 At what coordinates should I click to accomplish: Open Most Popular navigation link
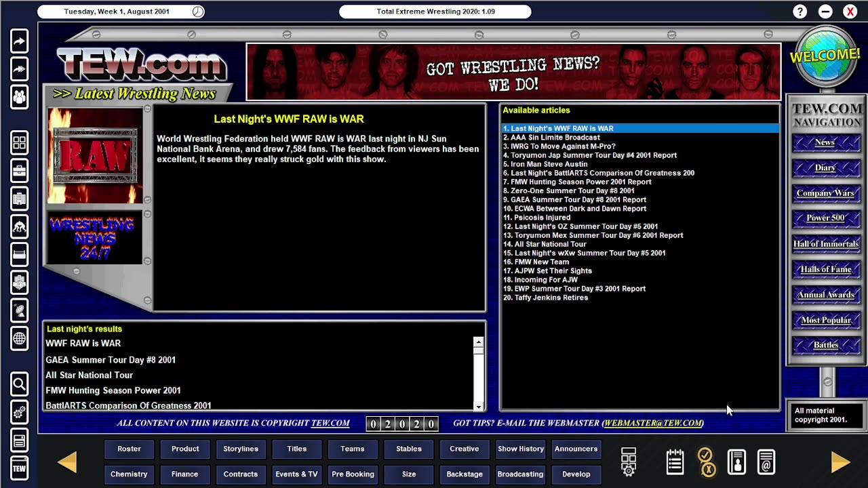825,320
